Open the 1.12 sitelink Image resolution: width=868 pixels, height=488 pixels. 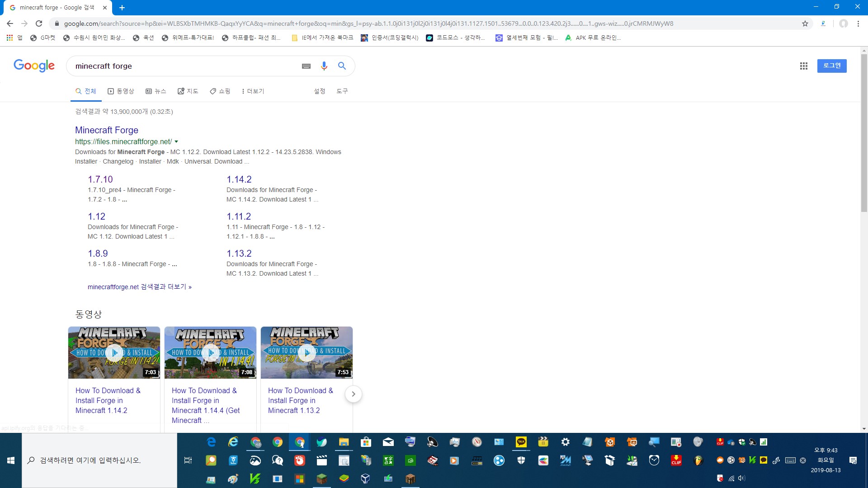click(x=97, y=216)
